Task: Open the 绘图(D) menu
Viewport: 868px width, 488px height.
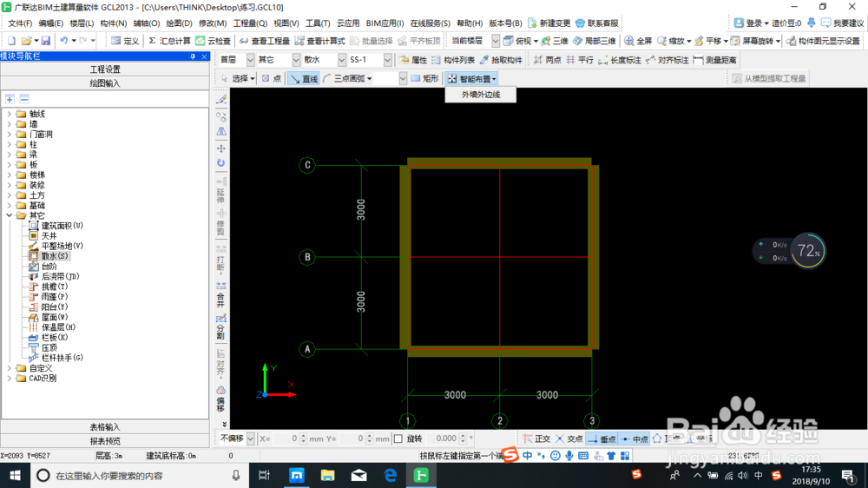Action: click(179, 23)
